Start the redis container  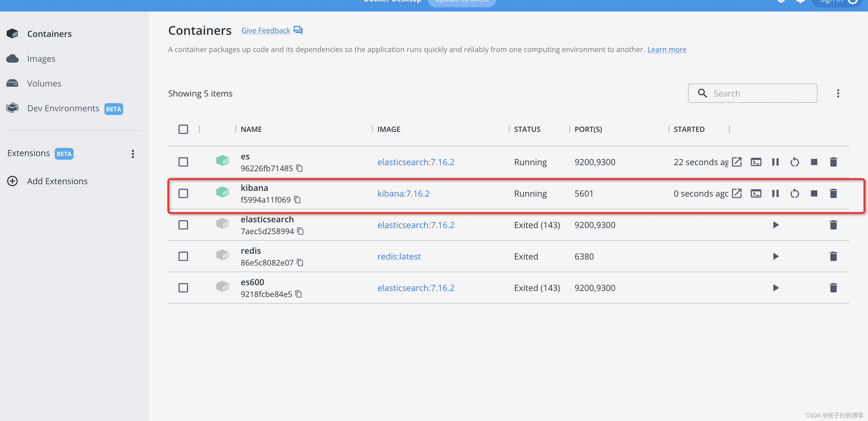(x=776, y=256)
